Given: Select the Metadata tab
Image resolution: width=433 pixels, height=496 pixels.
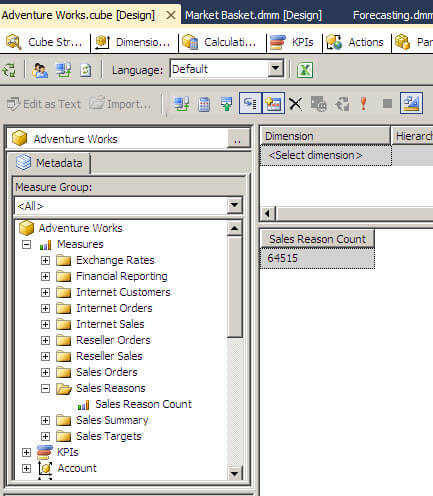Looking at the screenshot, I should point(49,163).
